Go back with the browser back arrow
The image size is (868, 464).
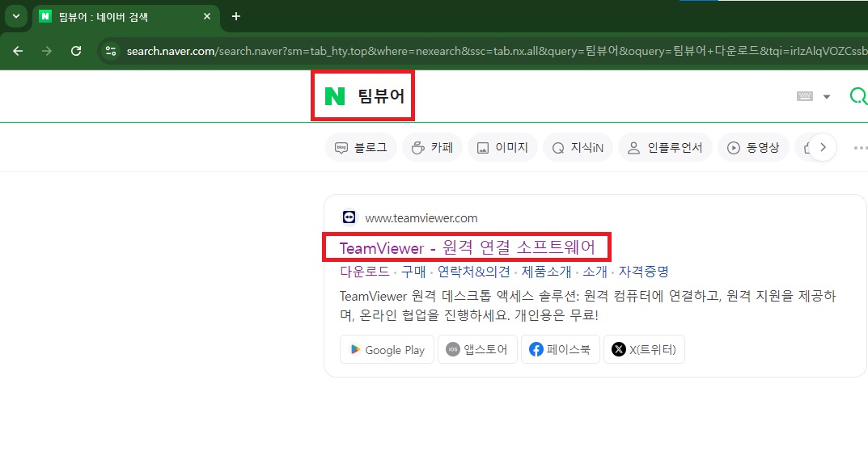(18, 51)
